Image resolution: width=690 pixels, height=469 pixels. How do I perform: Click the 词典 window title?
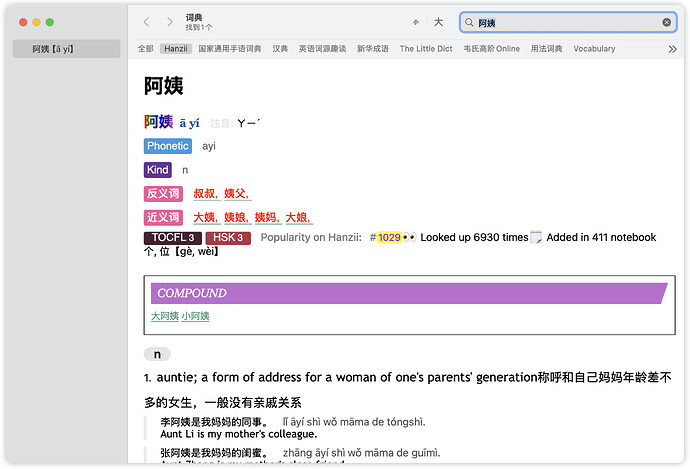click(194, 18)
